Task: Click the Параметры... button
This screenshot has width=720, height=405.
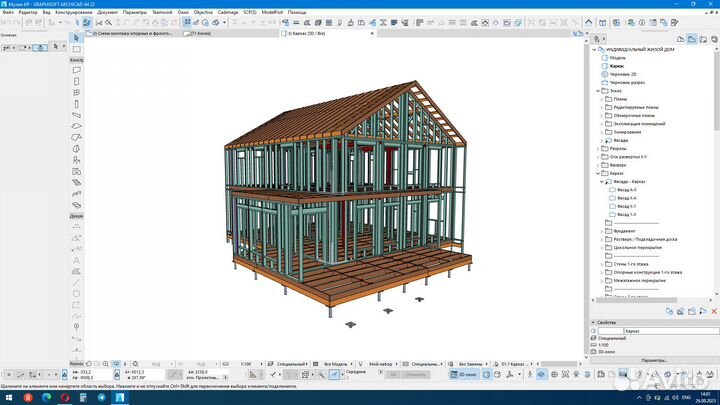Action: coord(653,360)
